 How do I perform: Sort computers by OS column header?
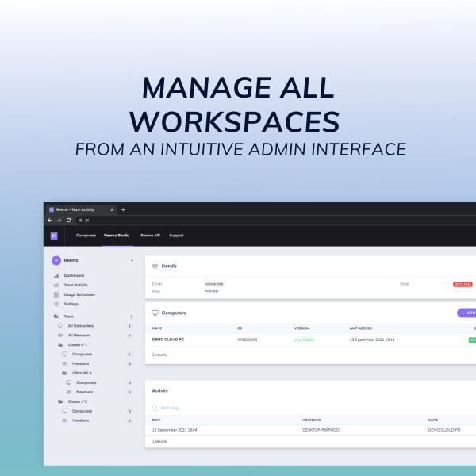point(240,328)
